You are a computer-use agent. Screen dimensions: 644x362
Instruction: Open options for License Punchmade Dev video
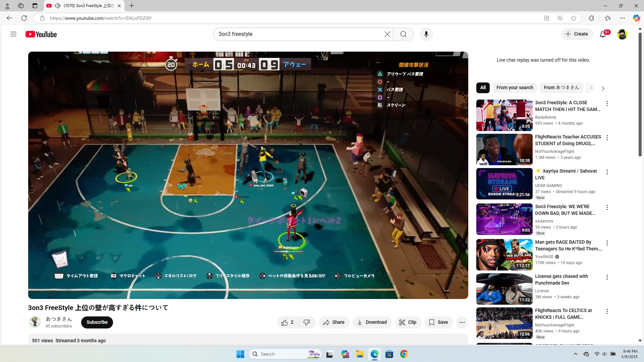pyautogui.click(x=607, y=278)
